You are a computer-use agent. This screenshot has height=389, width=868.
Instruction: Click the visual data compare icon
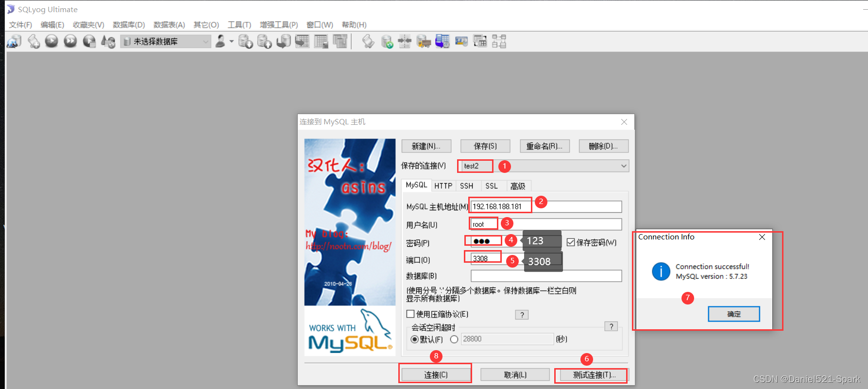pos(480,41)
